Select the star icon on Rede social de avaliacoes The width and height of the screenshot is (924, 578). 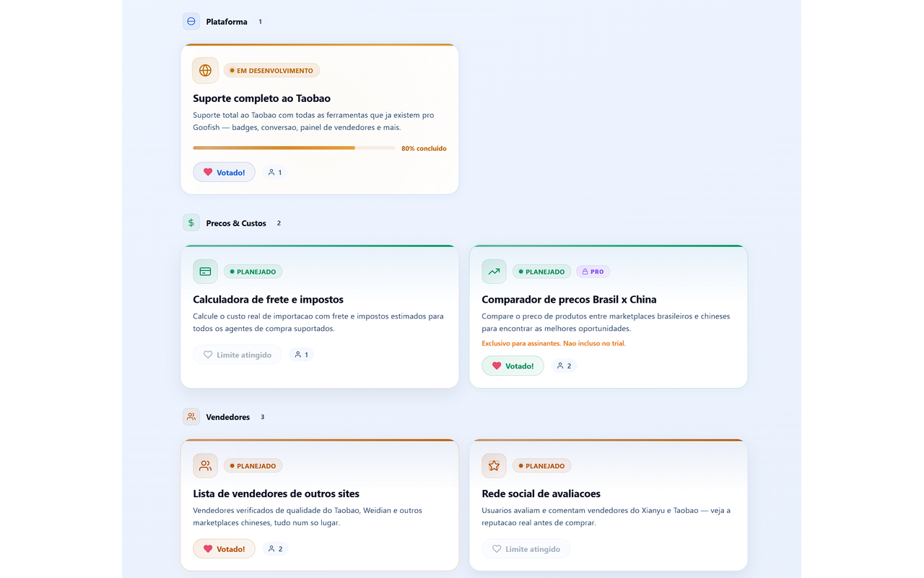[x=494, y=465]
